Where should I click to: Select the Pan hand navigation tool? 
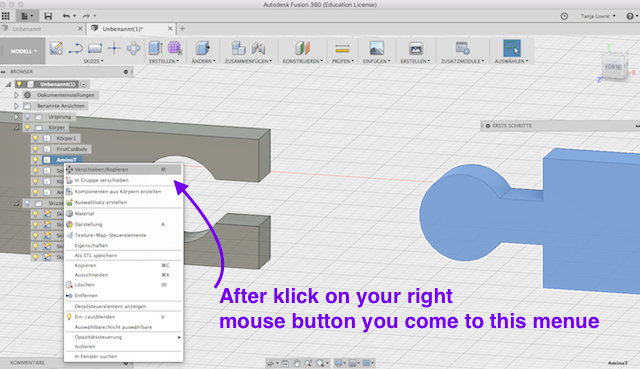click(297, 363)
